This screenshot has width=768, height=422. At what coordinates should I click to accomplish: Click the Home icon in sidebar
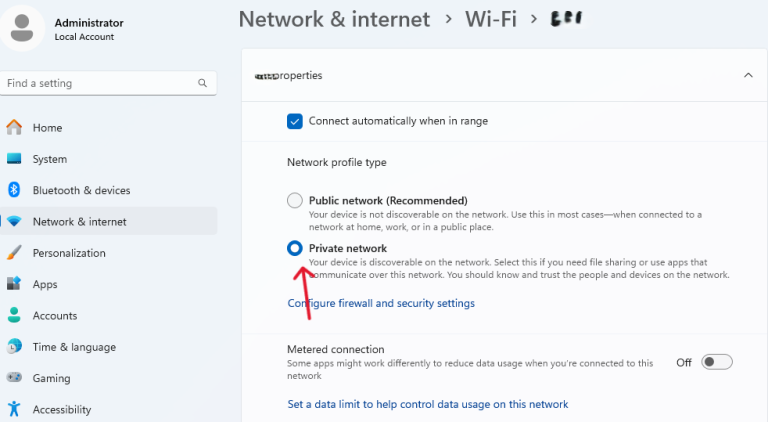coord(14,127)
